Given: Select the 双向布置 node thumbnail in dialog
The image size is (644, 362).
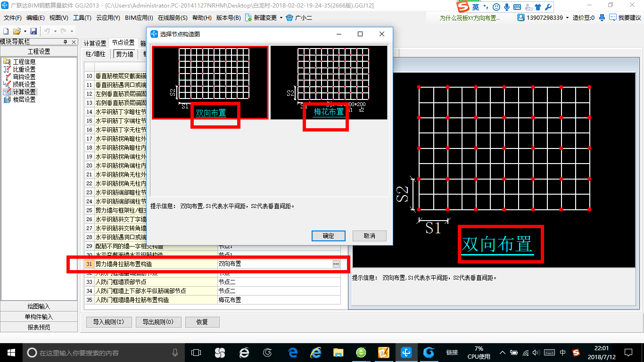Looking at the screenshot, I should coord(210,82).
